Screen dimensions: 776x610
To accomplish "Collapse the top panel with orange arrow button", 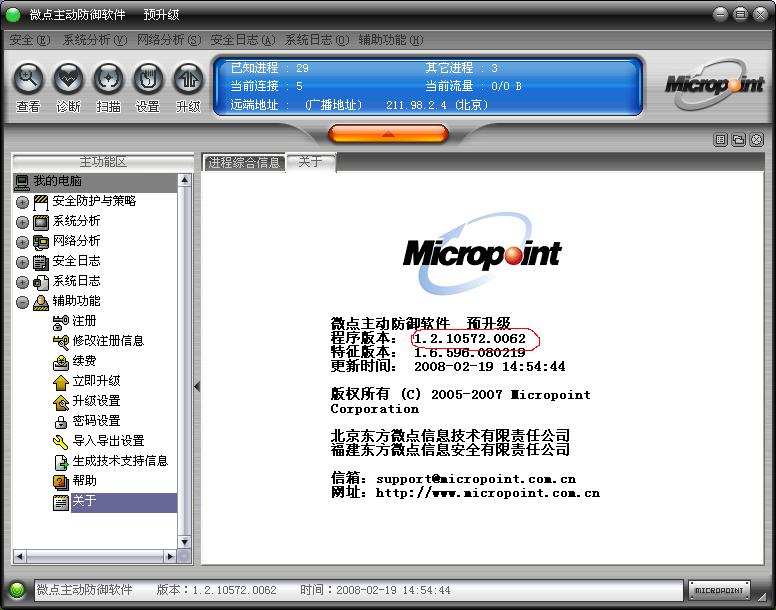I will (388, 134).
